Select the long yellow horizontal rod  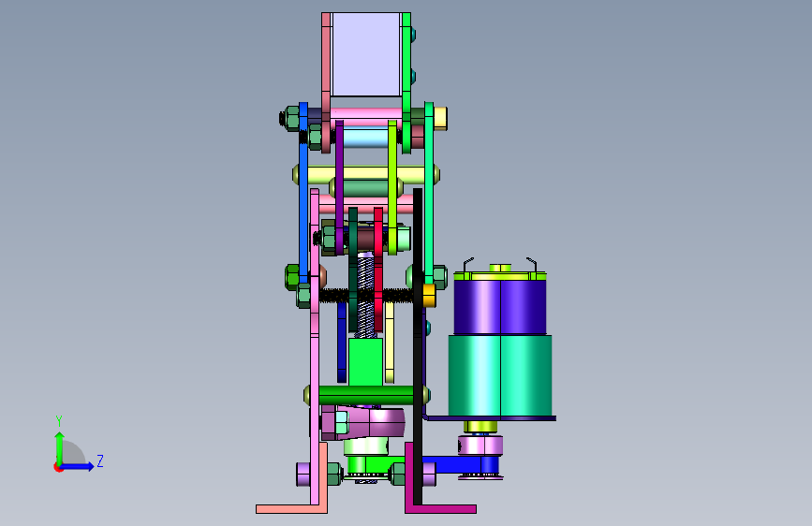click(x=365, y=174)
